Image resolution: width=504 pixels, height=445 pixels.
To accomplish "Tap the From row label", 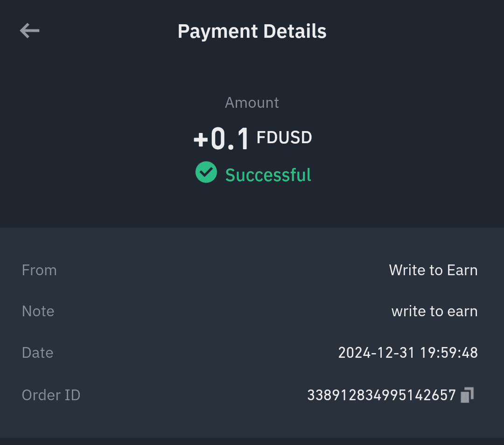I will pyautogui.click(x=39, y=270).
